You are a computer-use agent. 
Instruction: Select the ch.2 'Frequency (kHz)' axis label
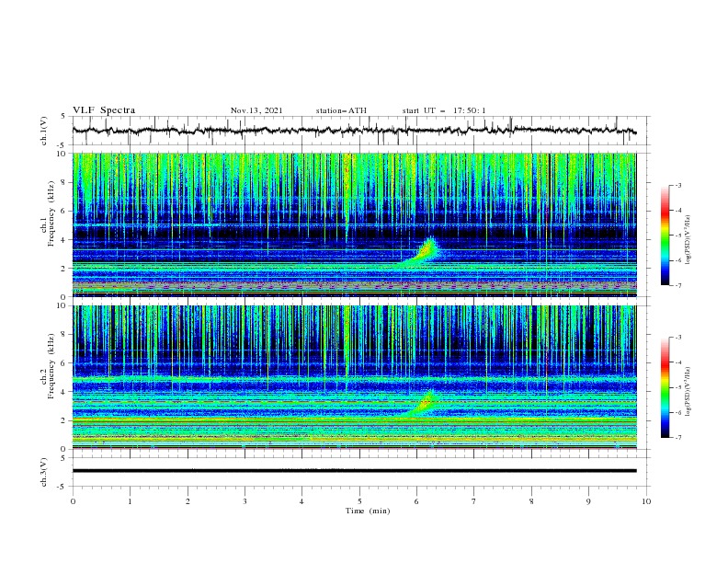(51, 366)
